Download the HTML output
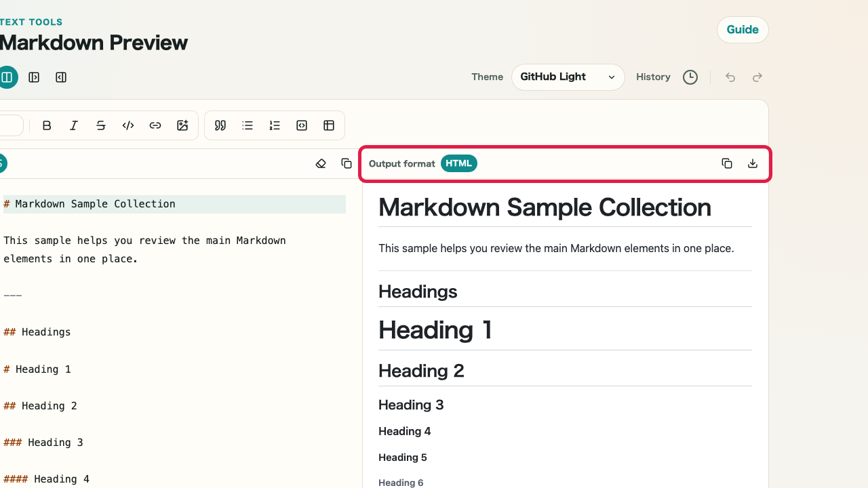This screenshot has height=488, width=868. (753, 163)
